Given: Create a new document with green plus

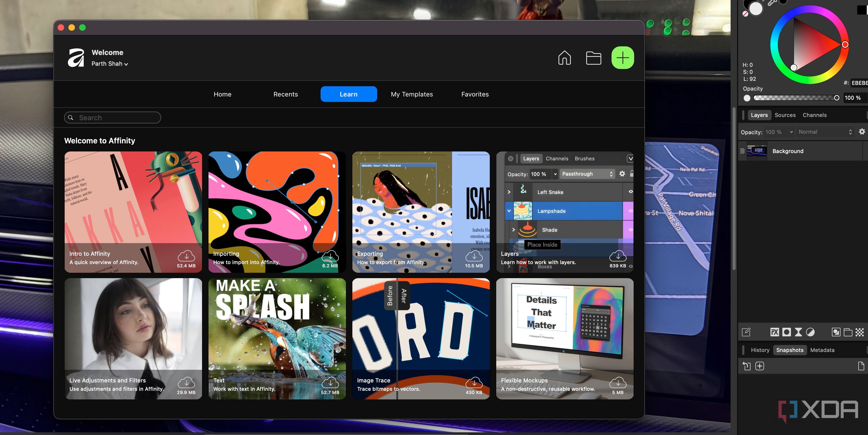Looking at the screenshot, I should pyautogui.click(x=622, y=58).
